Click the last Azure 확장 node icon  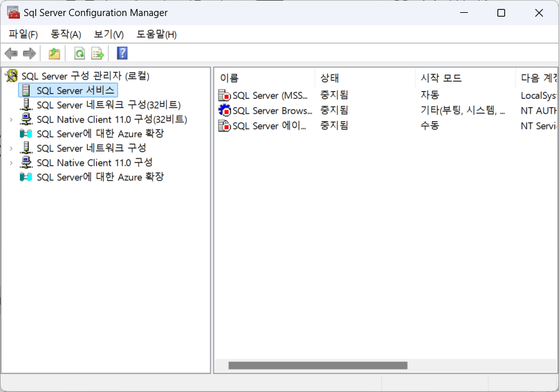click(26, 177)
